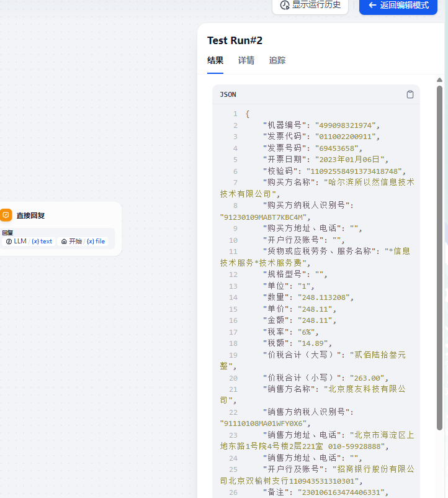Click the 开始 file variable tag
This screenshot has height=498, width=448.
(x=83, y=242)
